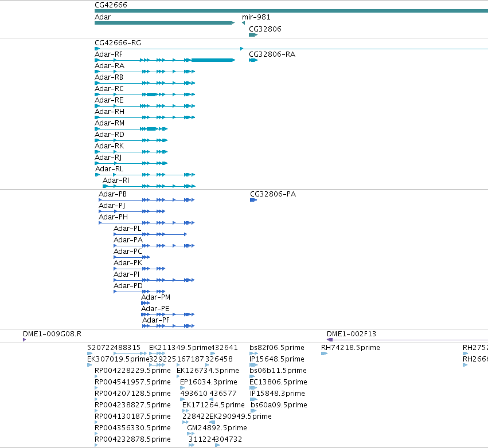Click the Adar-PH protein label
This screenshot has height=448, width=488.
(114, 217)
